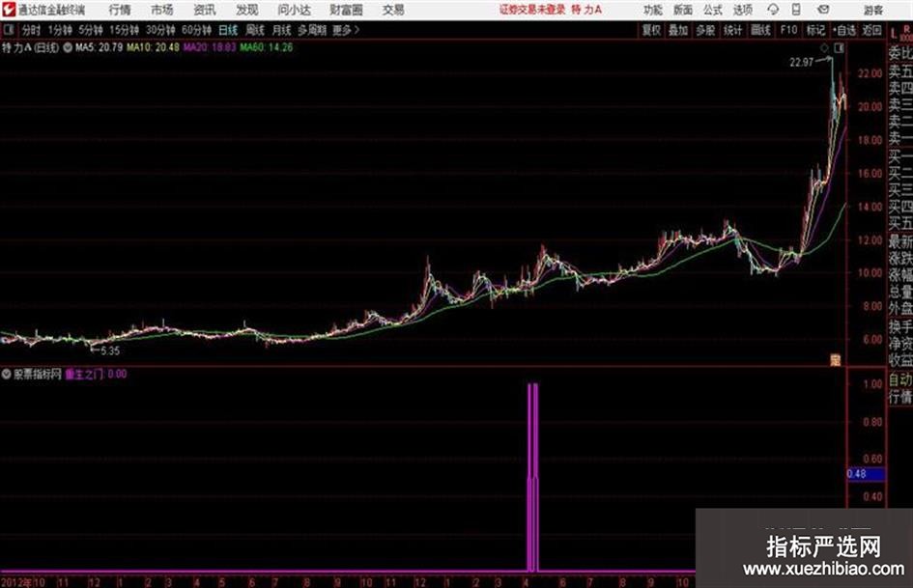
Task: Open the 多周期 multi-period view
Action: [312, 30]
